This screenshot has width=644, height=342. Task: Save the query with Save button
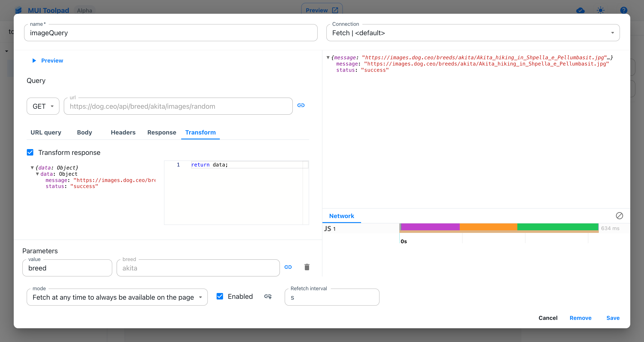click(613, 318)
